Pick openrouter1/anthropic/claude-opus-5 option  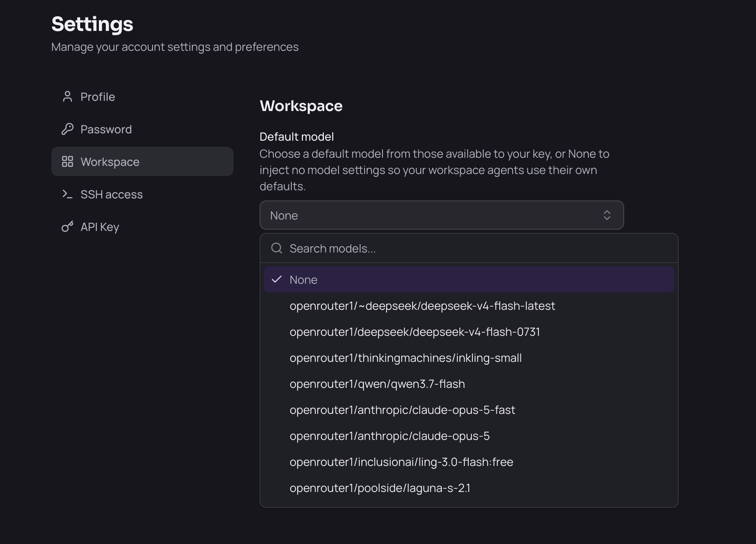(469, 436)
